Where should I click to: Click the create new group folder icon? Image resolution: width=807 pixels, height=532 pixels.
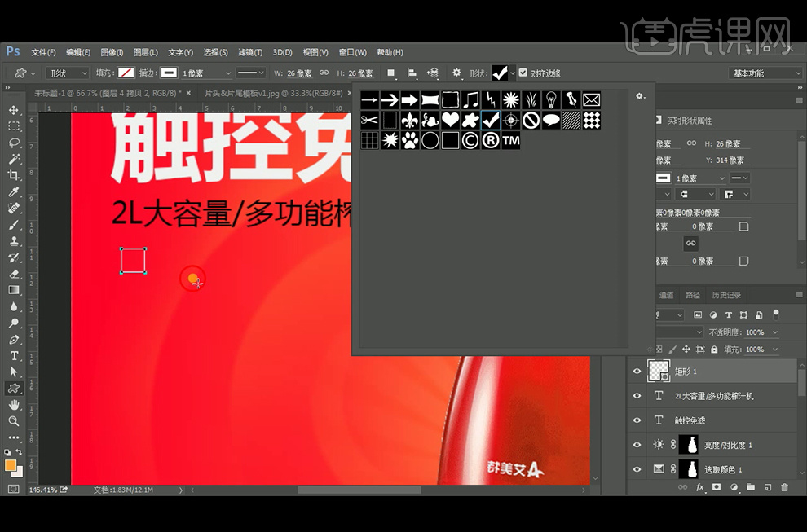pos(751,487)
